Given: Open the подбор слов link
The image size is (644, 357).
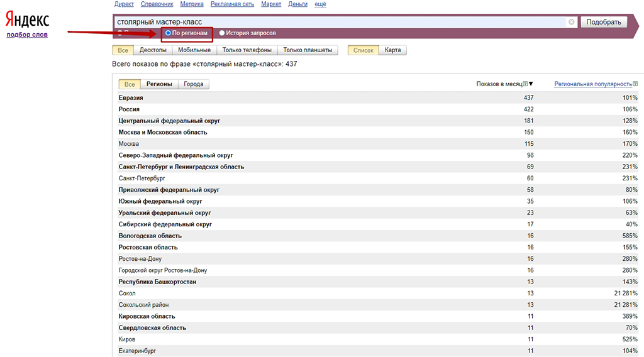Looking at the screenshot, I should [27, 35].
